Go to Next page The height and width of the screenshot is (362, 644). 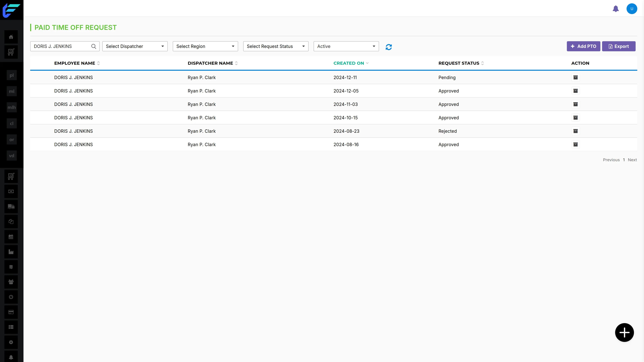tap(632, 160)
